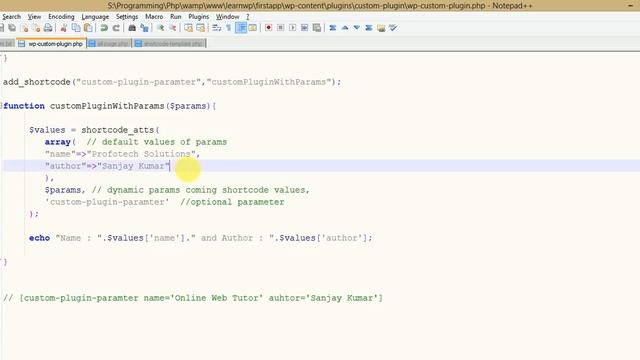Stop macro recording

tap(280, 28)
